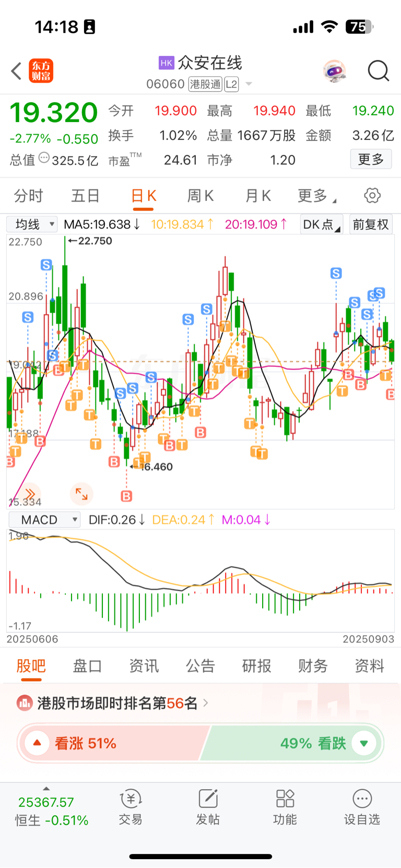Open the 前复权 adjustment selector
401x868 pixels.
click(x=371, y=224)
